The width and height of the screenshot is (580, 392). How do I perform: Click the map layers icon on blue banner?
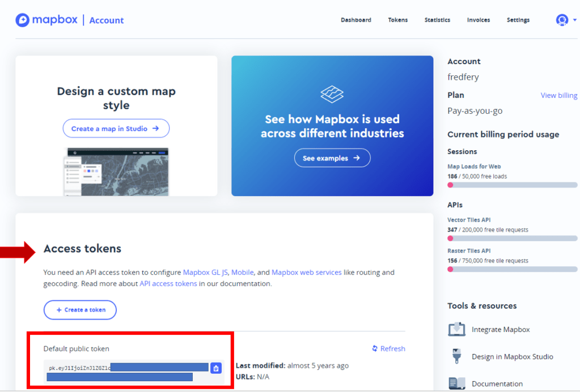pyautogui.click(x=332, y=93)
